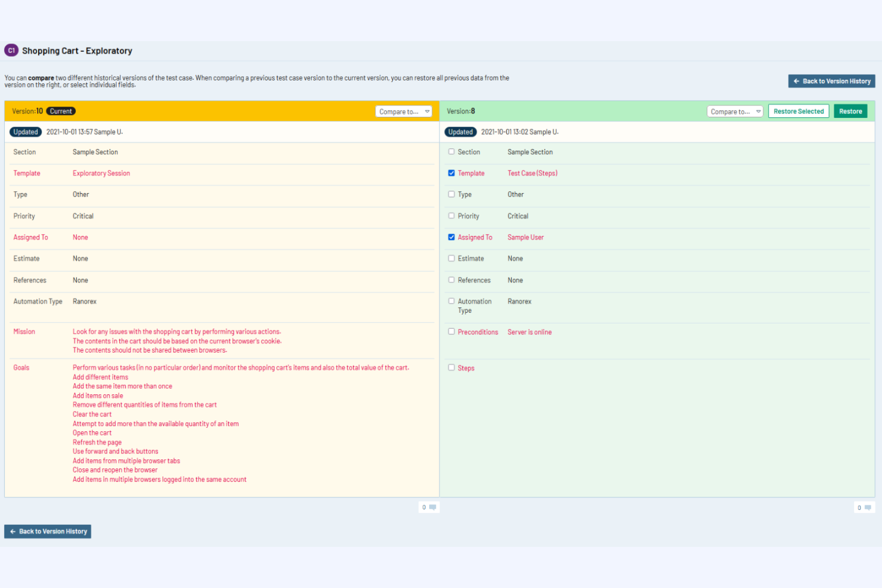
Task: Uncheck the Assigned To checkbox
Action: 451,237
